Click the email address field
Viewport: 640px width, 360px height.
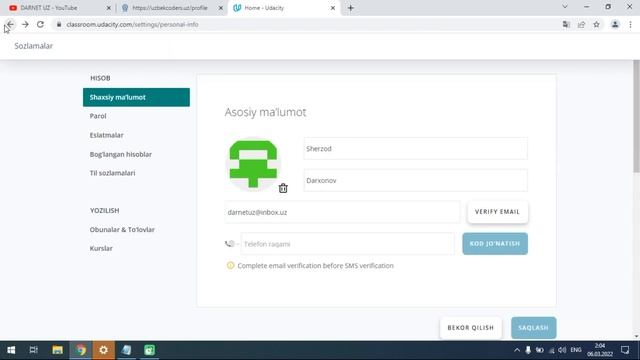click(x=342, y=212)
